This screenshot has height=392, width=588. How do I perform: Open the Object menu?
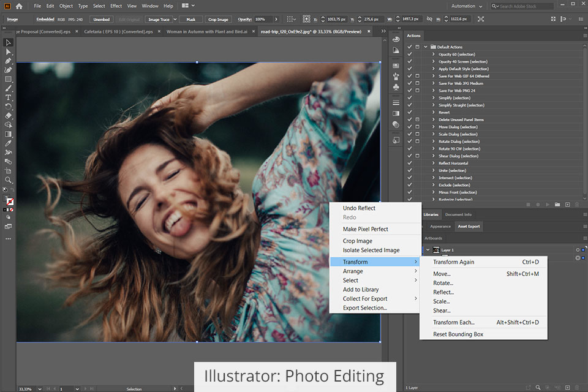66,6
